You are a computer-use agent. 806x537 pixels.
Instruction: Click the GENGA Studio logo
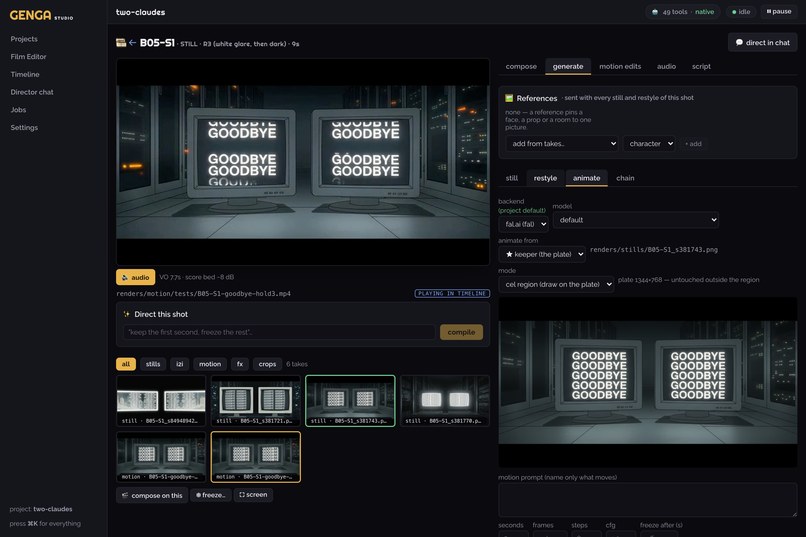coord(41,15)
